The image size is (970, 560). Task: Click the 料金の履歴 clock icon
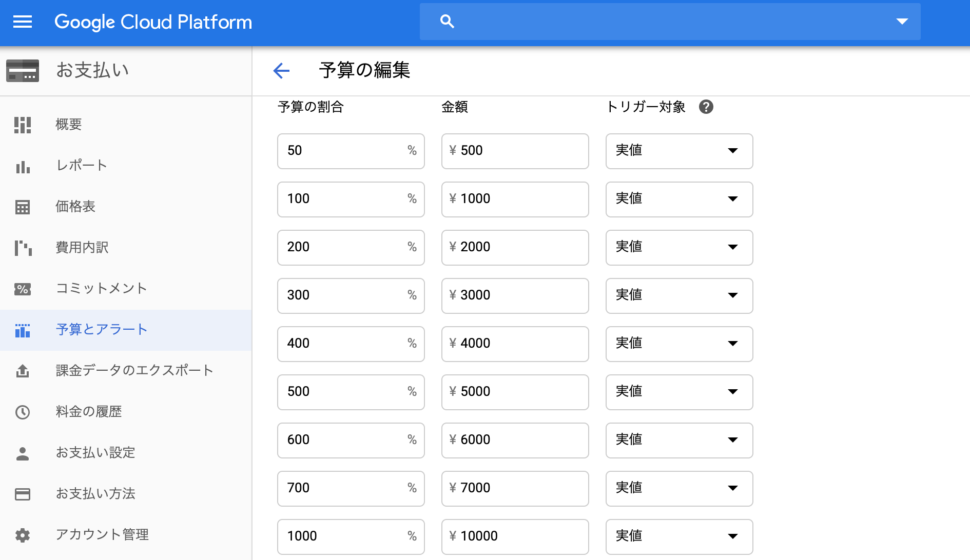(23, 412)
